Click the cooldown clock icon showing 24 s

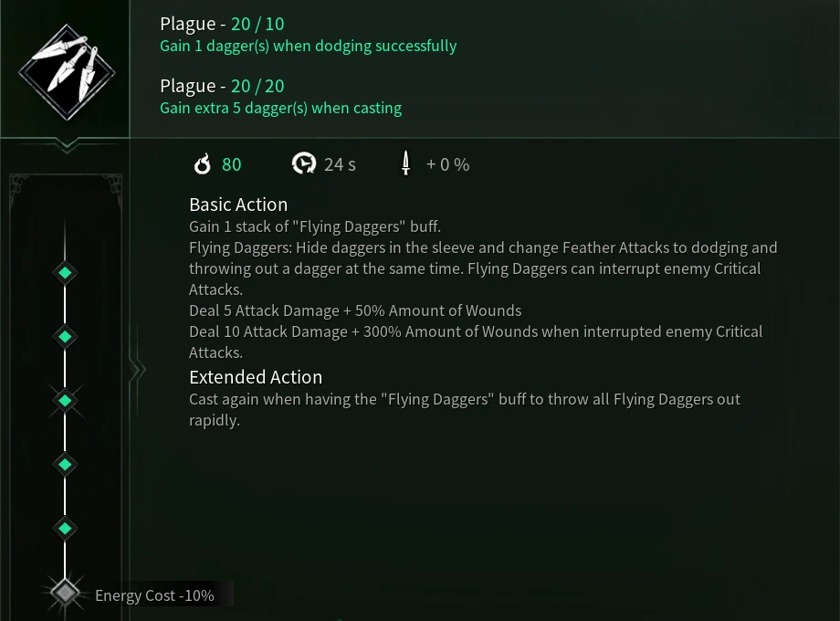303,163
